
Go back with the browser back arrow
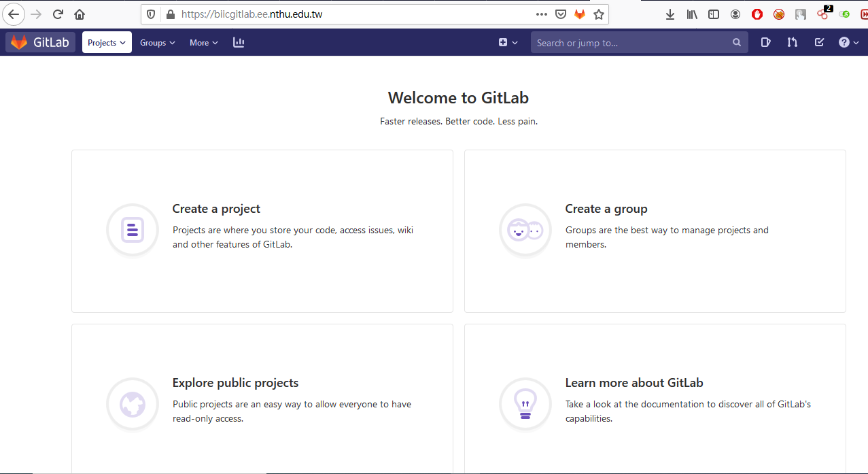point(13,14)
